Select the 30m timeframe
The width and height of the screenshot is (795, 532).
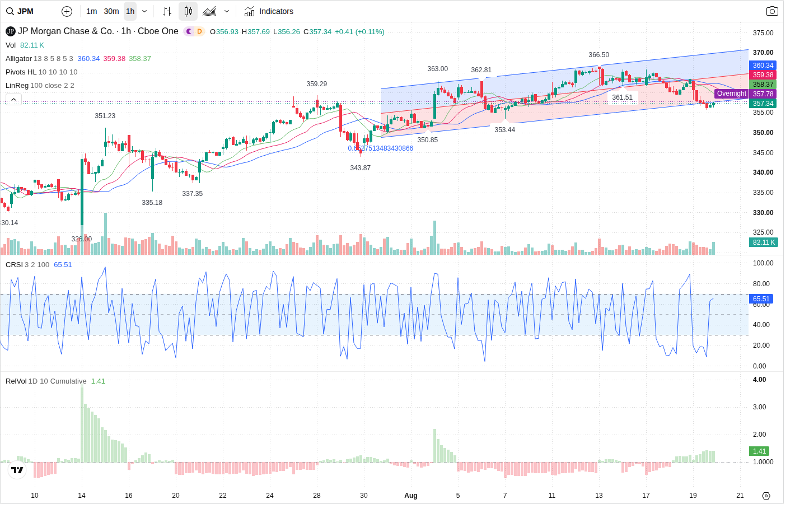pos(111,11)
